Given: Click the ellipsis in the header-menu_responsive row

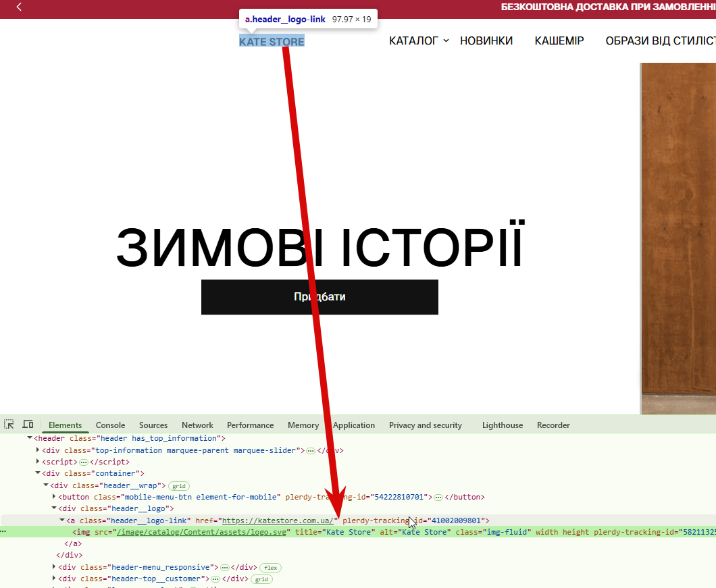Looking at the screenshot, I should pyautogui.click(x=224, y=568).
